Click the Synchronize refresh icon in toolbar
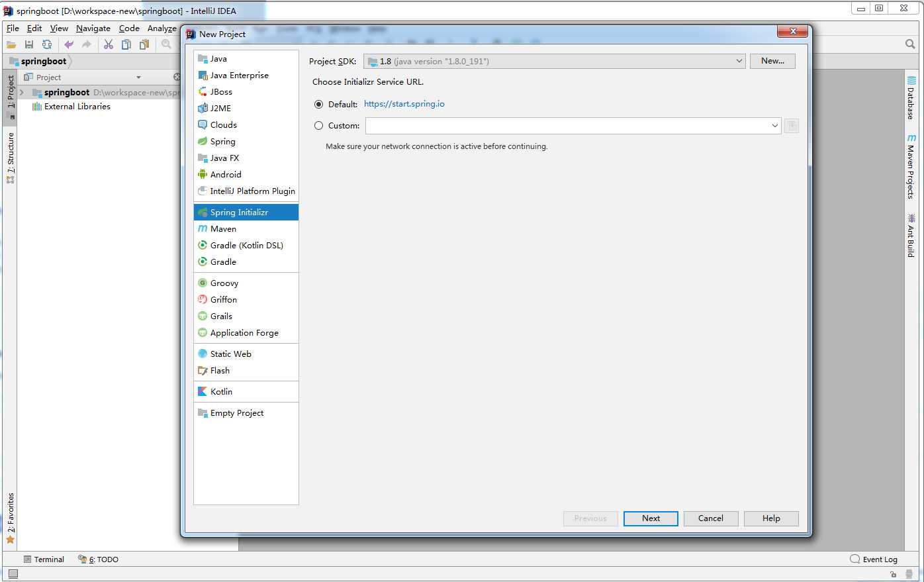 click(x=47, y=44)
